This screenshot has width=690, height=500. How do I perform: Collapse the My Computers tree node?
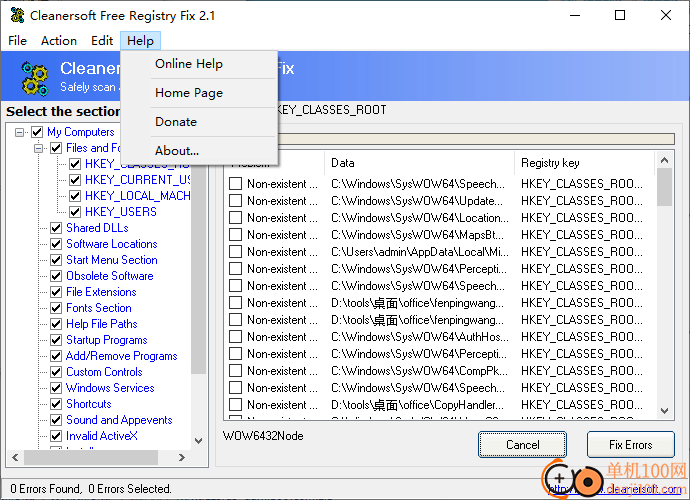coord(19,132)
